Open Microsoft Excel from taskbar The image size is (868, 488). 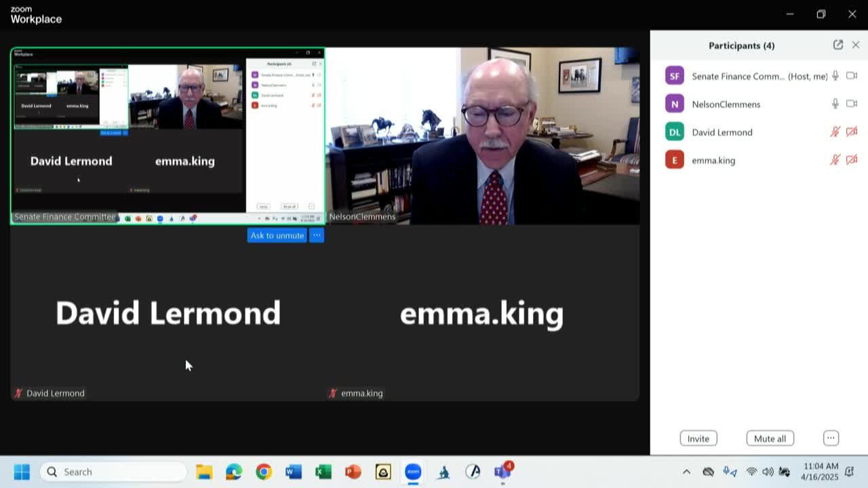point(323,472)
